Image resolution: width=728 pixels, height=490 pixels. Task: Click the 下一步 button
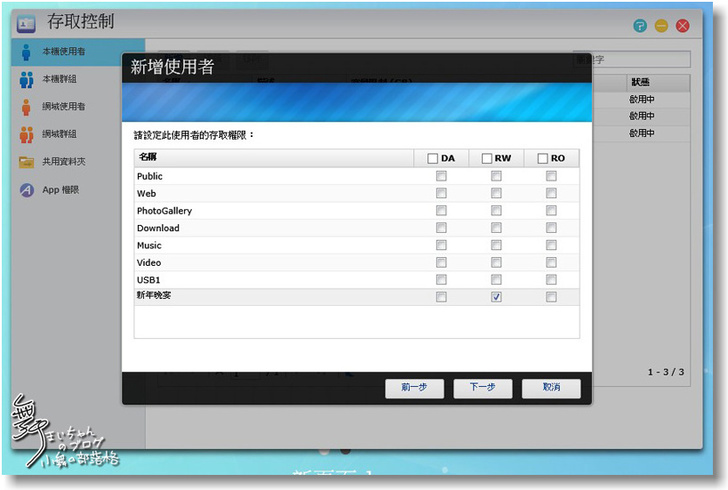483,388
